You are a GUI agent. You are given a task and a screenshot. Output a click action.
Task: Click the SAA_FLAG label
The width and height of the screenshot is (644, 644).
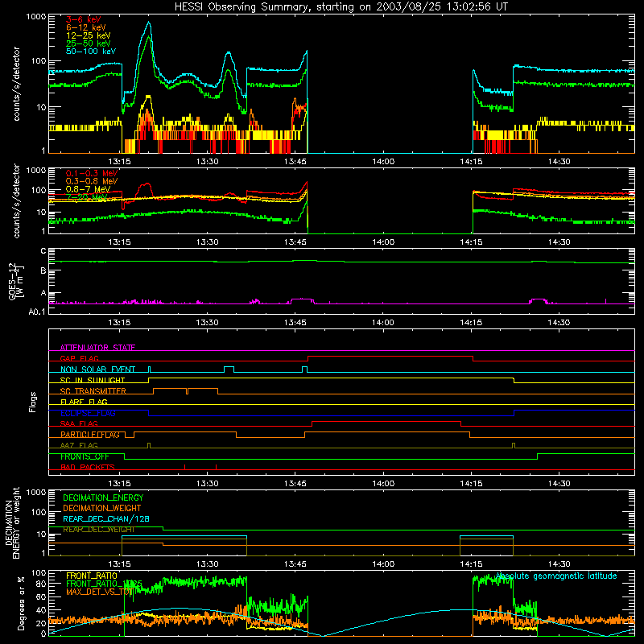pyautogui.click(x=79, y=423)
